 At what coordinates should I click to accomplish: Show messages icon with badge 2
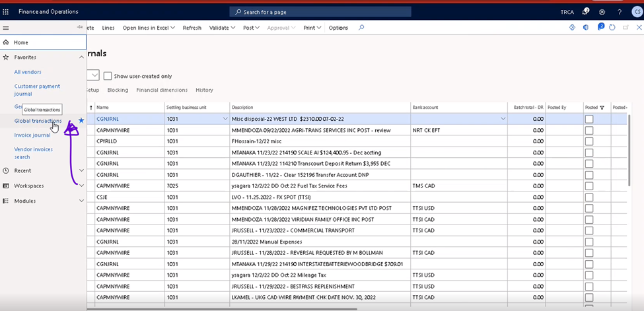(x=600, y=27)
